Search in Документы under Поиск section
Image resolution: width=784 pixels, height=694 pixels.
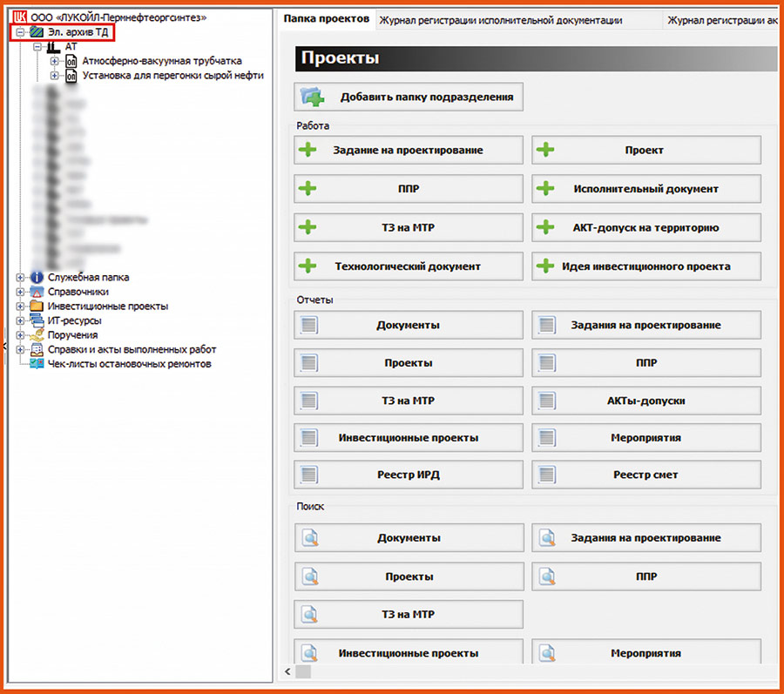click(409, 538)
